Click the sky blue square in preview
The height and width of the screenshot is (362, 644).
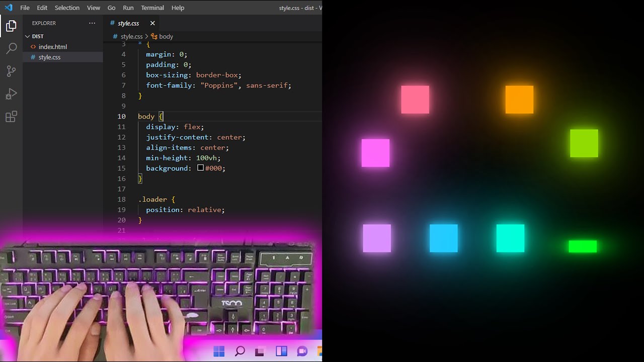pos(444,238)
